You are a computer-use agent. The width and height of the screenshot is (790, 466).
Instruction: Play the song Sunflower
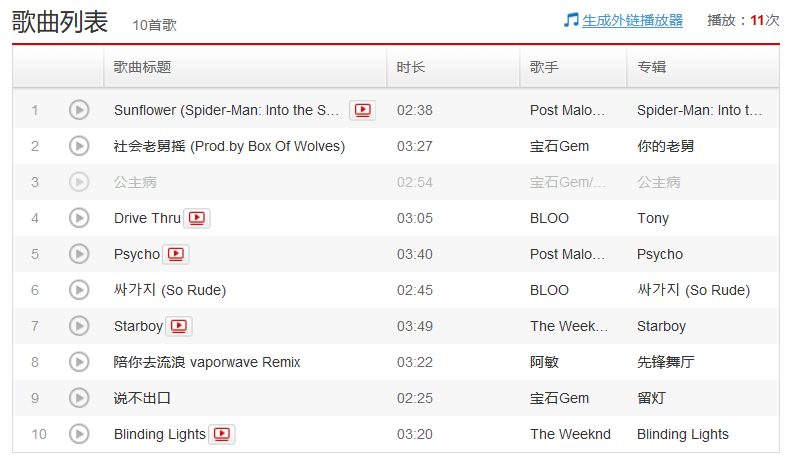[x=79, y=110]
